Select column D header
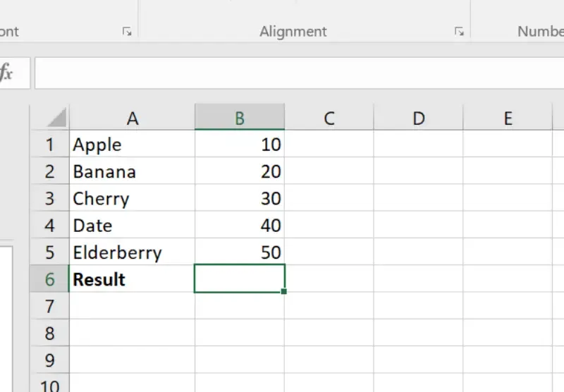Image resolution: width=564 pixels, height=392 pixels. click(x=418, y=118)
